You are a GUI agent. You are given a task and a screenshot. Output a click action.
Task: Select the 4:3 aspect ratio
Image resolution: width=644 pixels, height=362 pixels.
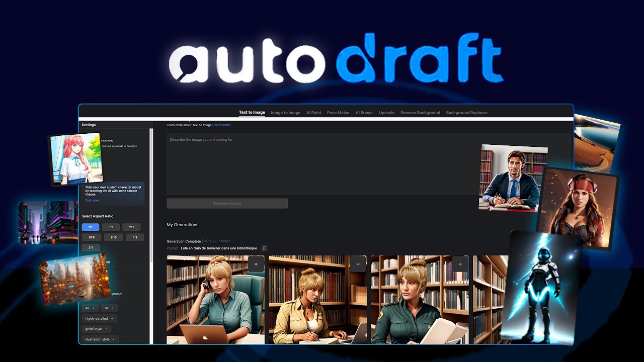click(135, 237)
